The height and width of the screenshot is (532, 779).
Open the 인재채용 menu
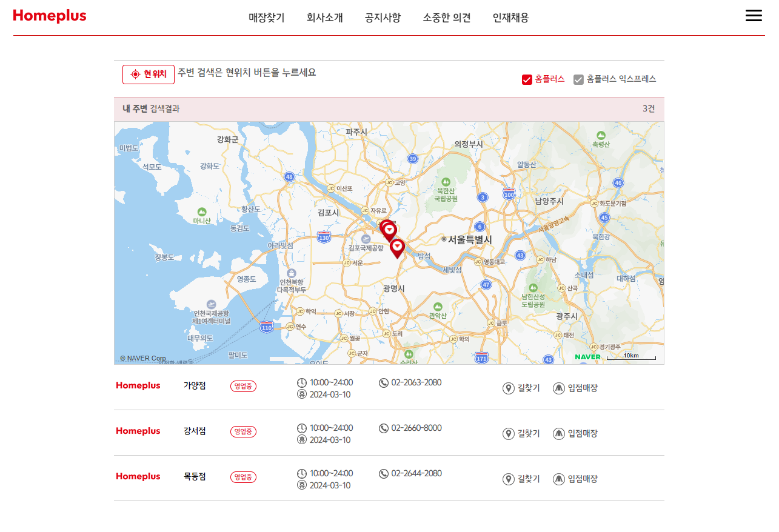click(511, 18)
